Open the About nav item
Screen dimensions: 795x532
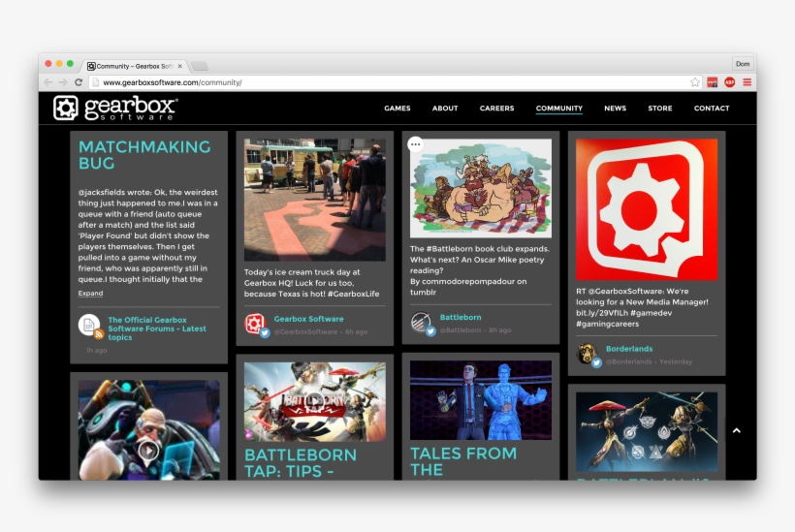click(x=445, y=108)
